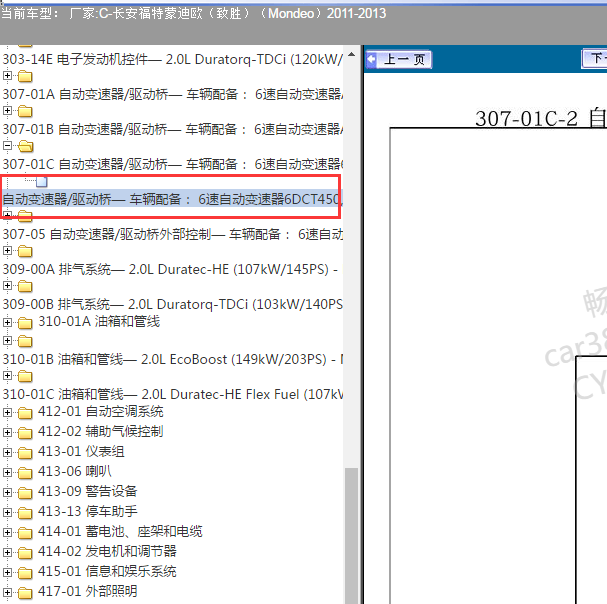Click the tree scrollbar up arrow
Image resolution: width=607 pixels, height=604 pixels.
352,55
